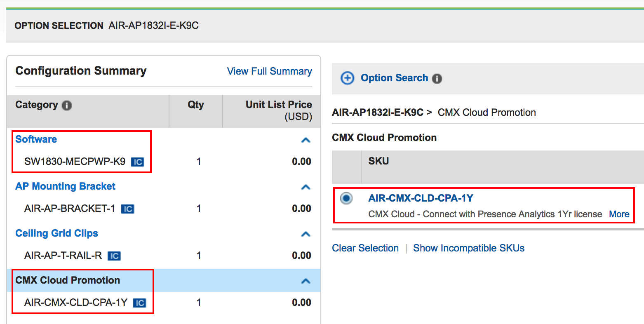
Task: Click Clear Selection to deselect the SKU
Action: click(x=365, y=248)
